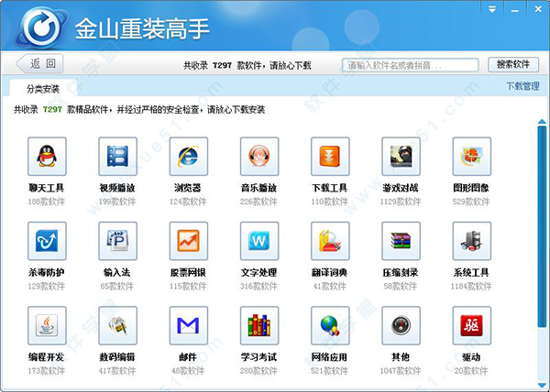Select the 文字处理 W document icon

pyautogui.click(x=259, y=241)
